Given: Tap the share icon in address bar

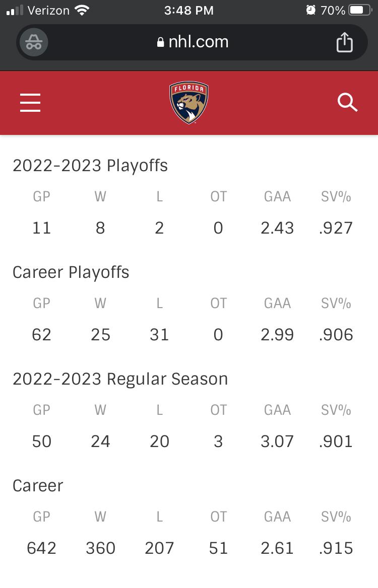Looking at the screenshot, I should (344, 42).
